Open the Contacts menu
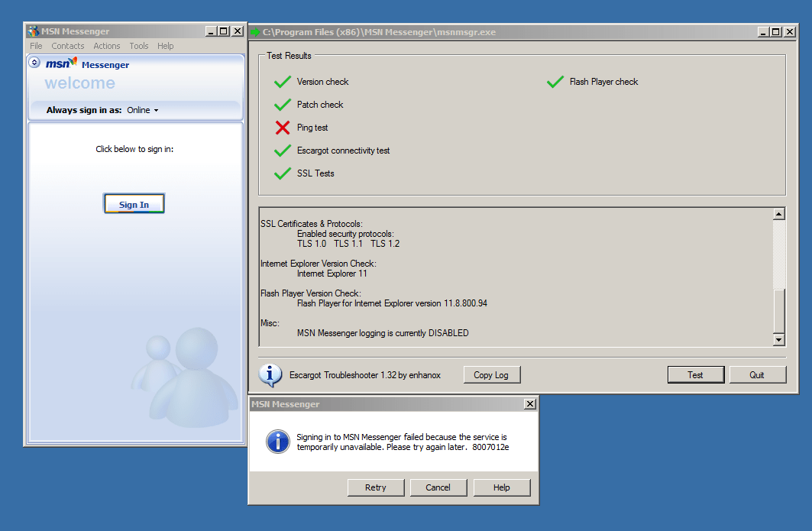Screen dimensions: 812x531 67,46
